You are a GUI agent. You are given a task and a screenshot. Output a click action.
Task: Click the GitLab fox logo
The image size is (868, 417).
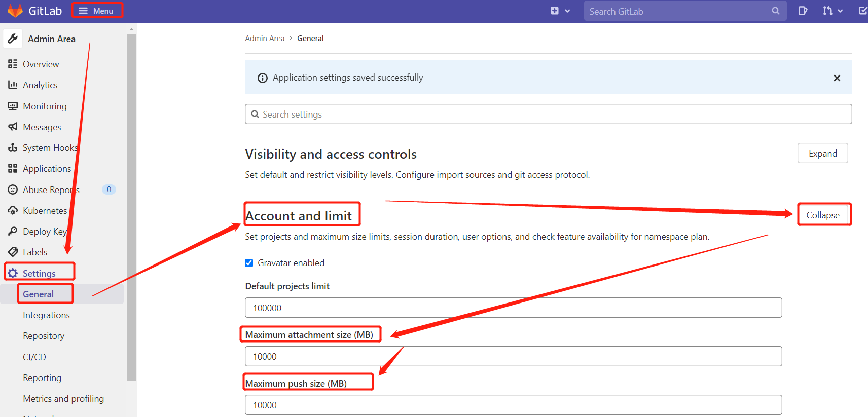coord(15,11)
